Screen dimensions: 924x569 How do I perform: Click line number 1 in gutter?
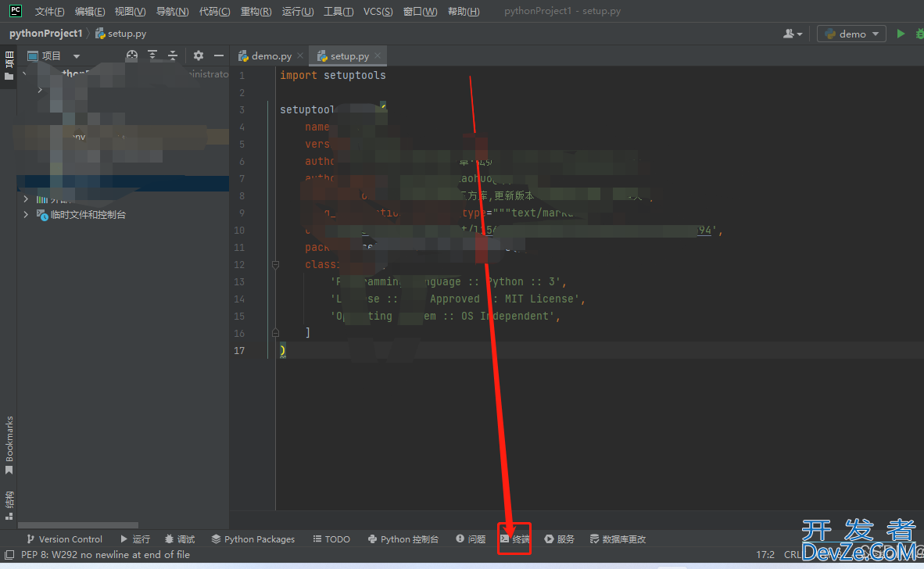click(242, 75)
